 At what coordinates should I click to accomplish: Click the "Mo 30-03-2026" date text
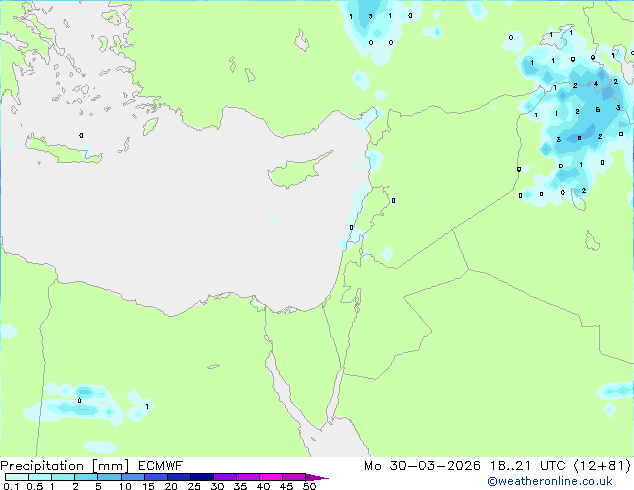pyautogui.click(x=422, y=466)
